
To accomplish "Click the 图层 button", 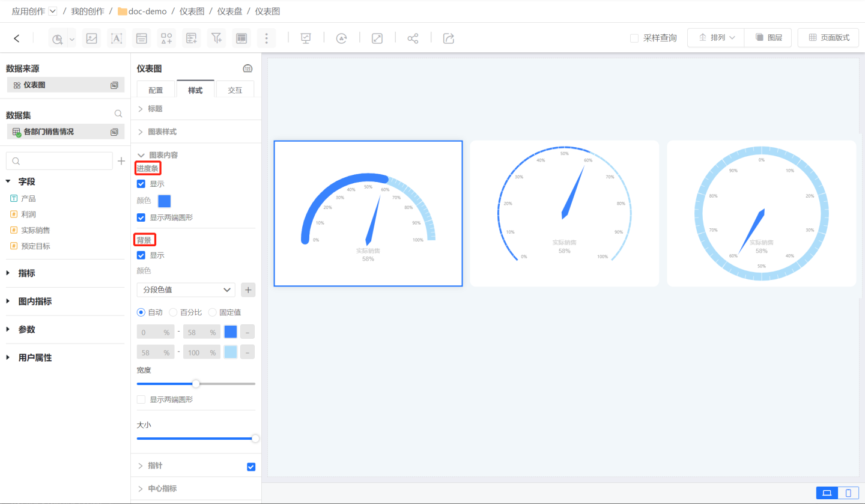I will click(768, 38).
